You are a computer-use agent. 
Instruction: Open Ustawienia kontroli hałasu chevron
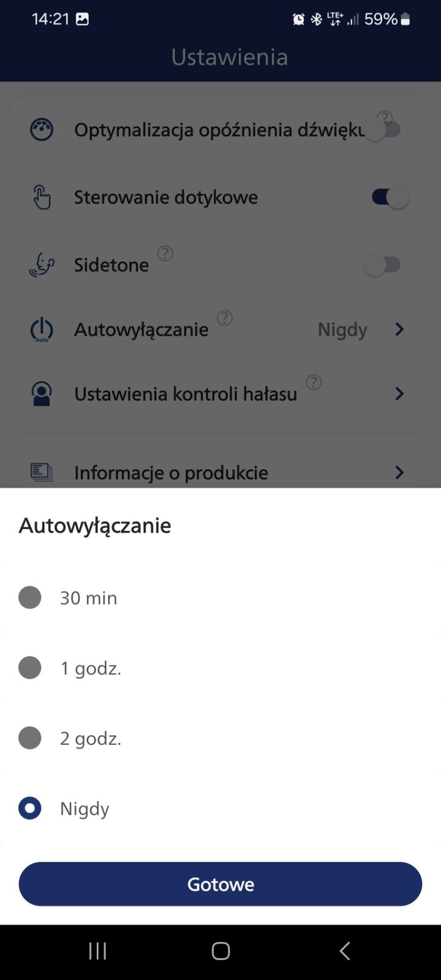pyautogui.click(x=399, y=394)
